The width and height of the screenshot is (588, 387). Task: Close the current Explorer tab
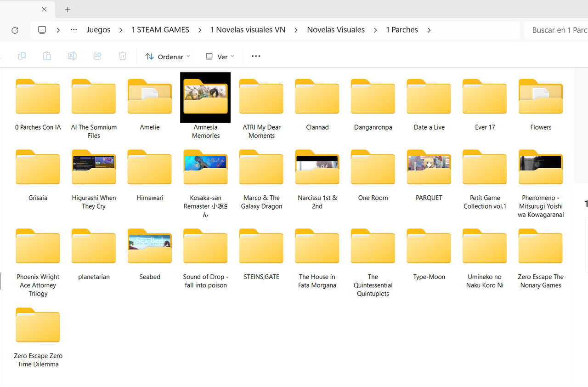coord(44,9)
